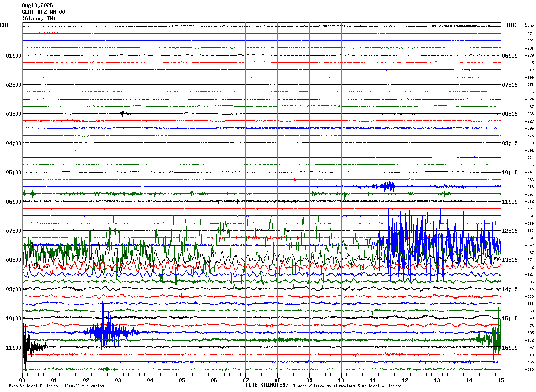Select the 07:00 CDT row label

(14, 231)
